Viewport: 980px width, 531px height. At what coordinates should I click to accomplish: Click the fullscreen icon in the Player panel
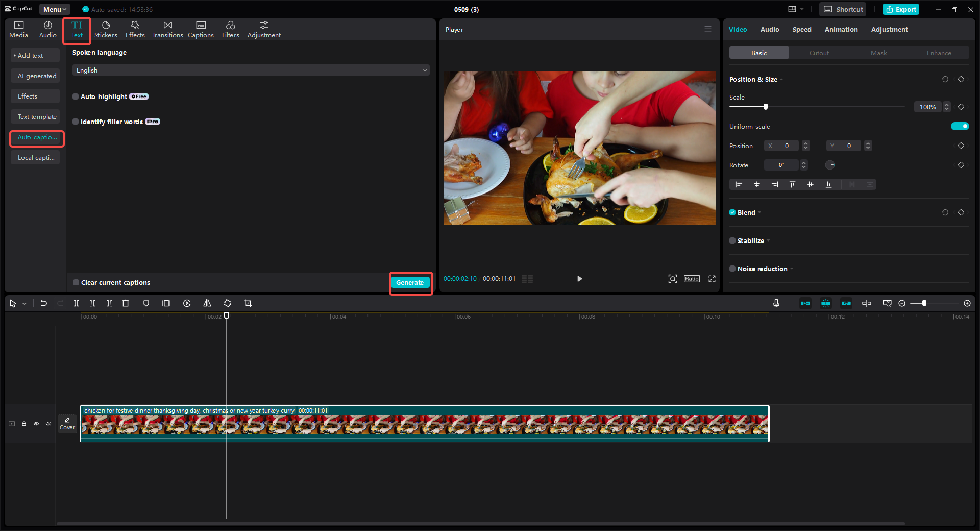pos(712,279)
